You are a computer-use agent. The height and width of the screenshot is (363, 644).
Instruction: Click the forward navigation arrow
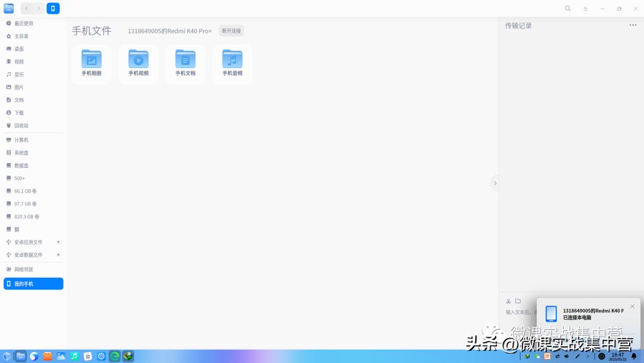pyautogui.click(x=38, y=8)
